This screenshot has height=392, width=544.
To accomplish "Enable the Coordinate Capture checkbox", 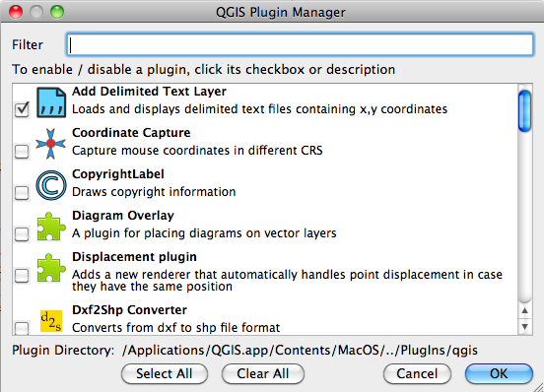I will click(x=22, y=151).
